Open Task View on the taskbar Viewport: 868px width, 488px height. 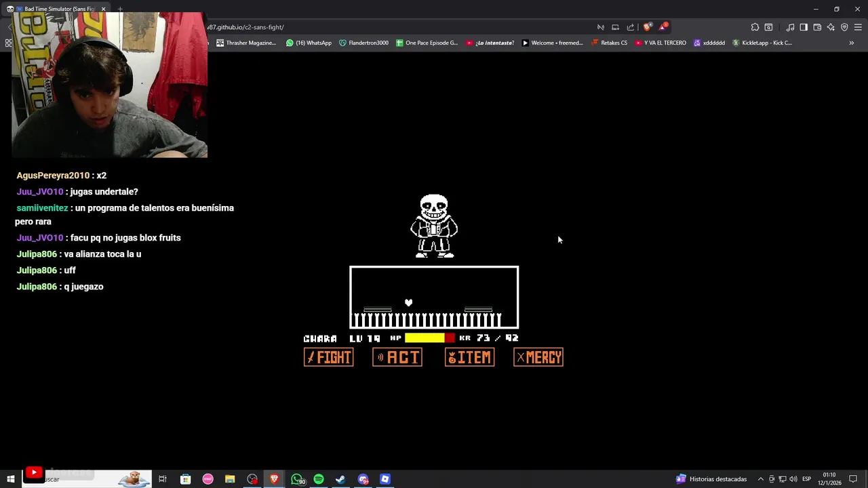point(163,479)
